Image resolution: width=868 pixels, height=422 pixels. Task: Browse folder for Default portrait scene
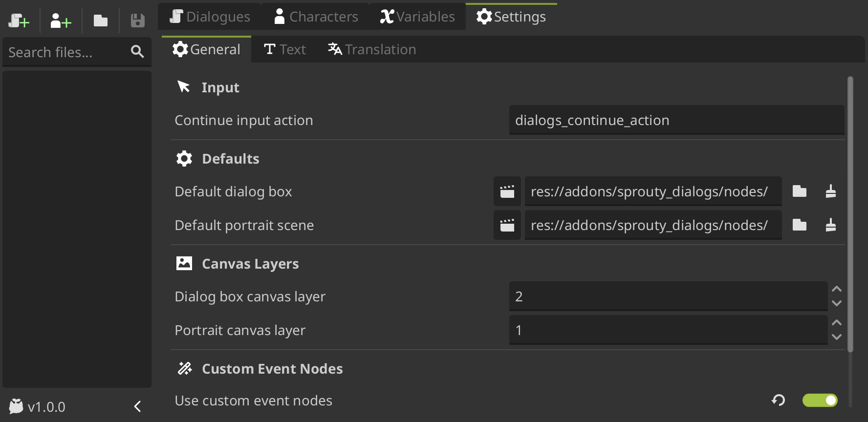tap(800, 225)
